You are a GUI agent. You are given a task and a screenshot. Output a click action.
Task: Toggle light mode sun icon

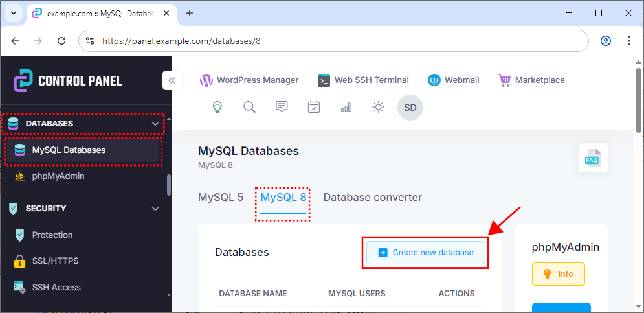(x=378, y=108)
